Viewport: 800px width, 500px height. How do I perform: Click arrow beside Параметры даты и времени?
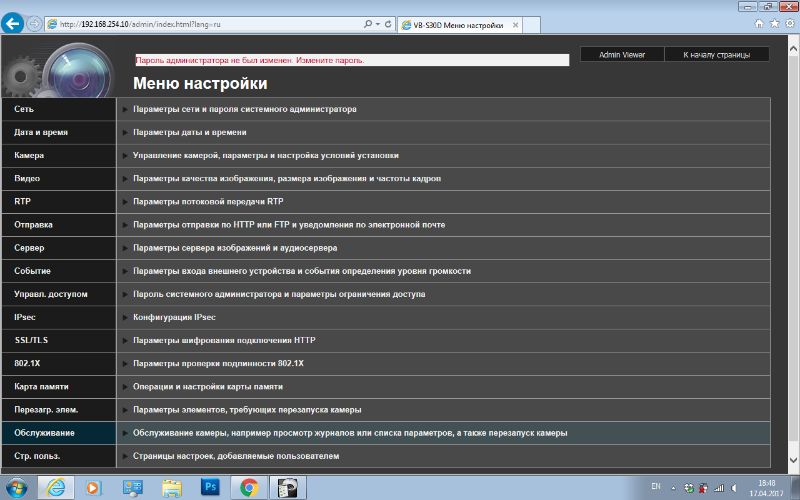(125, 133)
